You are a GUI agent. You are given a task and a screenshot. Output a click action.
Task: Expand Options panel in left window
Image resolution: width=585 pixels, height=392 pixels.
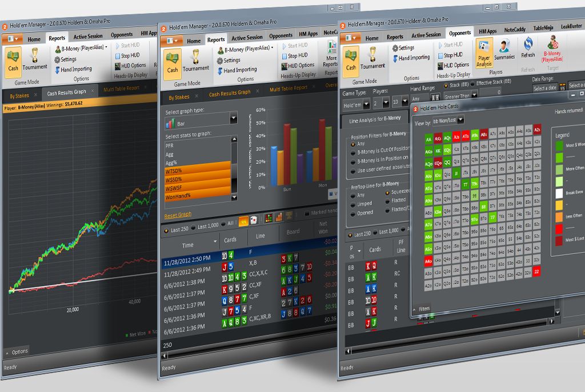17,351
